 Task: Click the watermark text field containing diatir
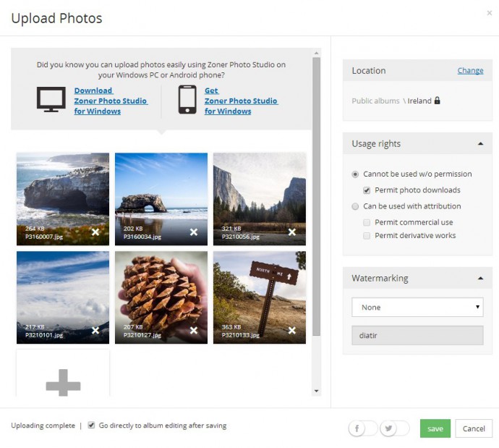[417, 335]
